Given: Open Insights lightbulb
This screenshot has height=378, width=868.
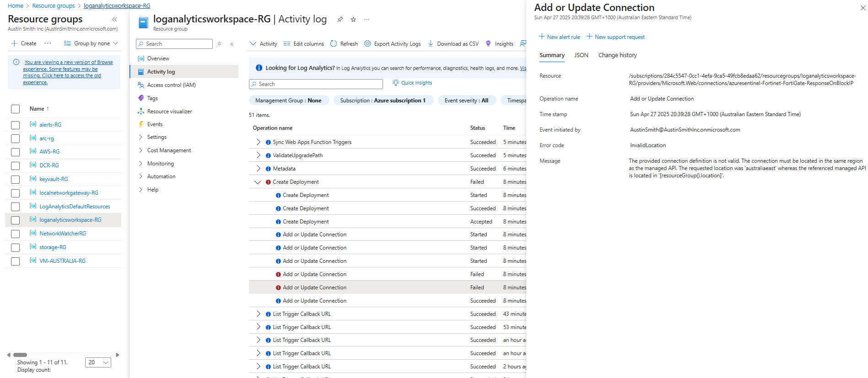Looking at the screenshot, I should tap(488, 44).
